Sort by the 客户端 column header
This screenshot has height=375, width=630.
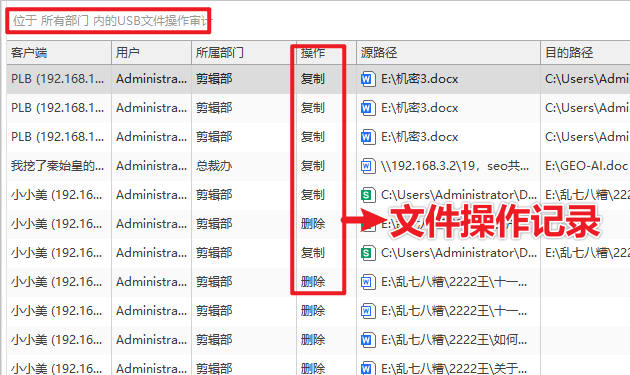click(59, 53)
